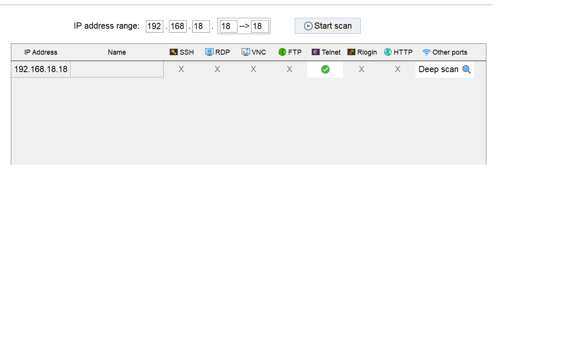588x364 pixels.
Task: Click the Deep scan magnifier icon
Action: tap(467, 69)
